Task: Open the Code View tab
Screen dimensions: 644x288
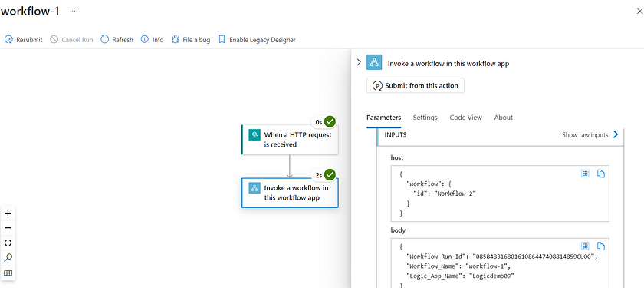Action: coord(466,118)
